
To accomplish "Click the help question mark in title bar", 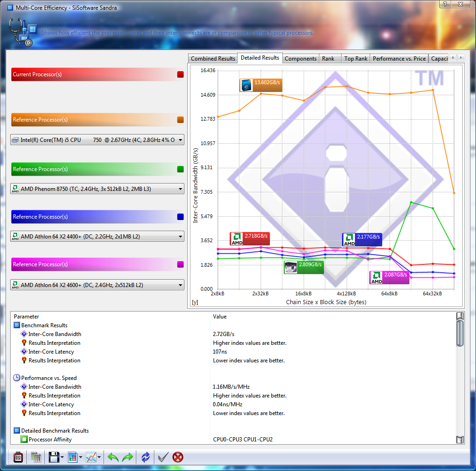I will pos(445,4).
